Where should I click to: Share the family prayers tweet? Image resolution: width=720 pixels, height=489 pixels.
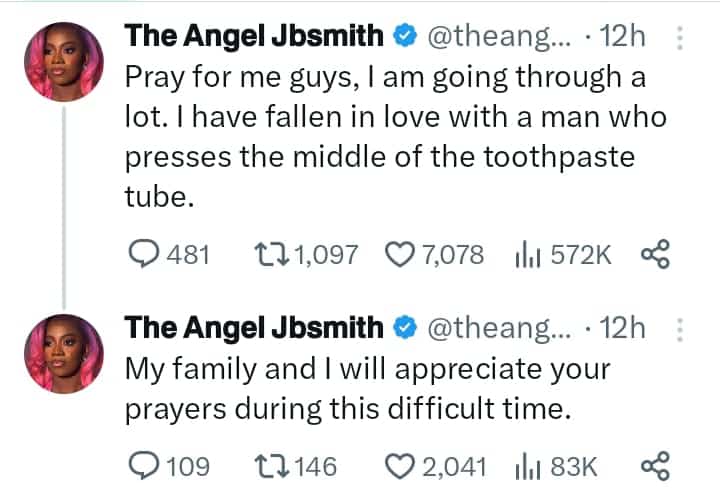pos(654,465)
